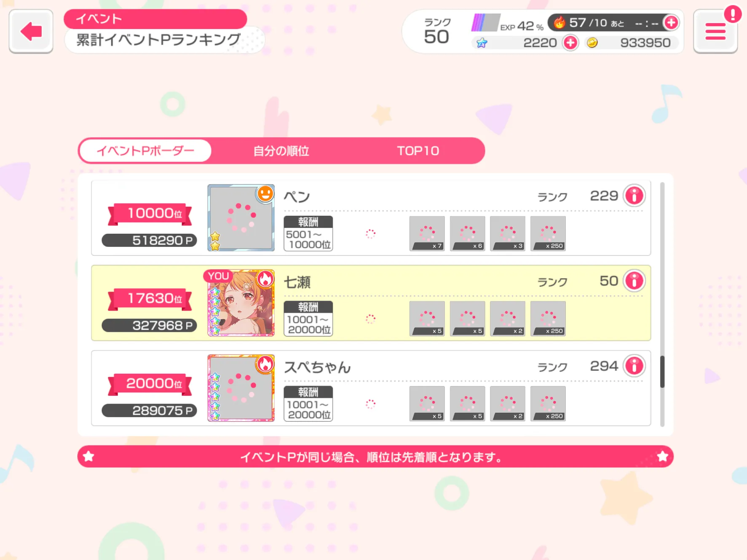Open info for player スペちゃん
This screenshot has width=747, height=560.
tap(634, 366)
